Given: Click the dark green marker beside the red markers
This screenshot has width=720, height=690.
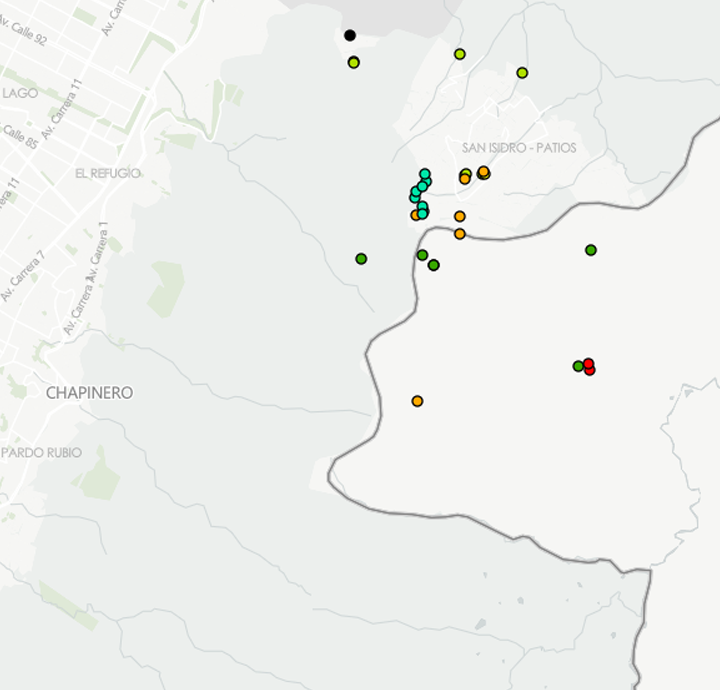Looking at the screenshot, I should (x=578, y=367).
